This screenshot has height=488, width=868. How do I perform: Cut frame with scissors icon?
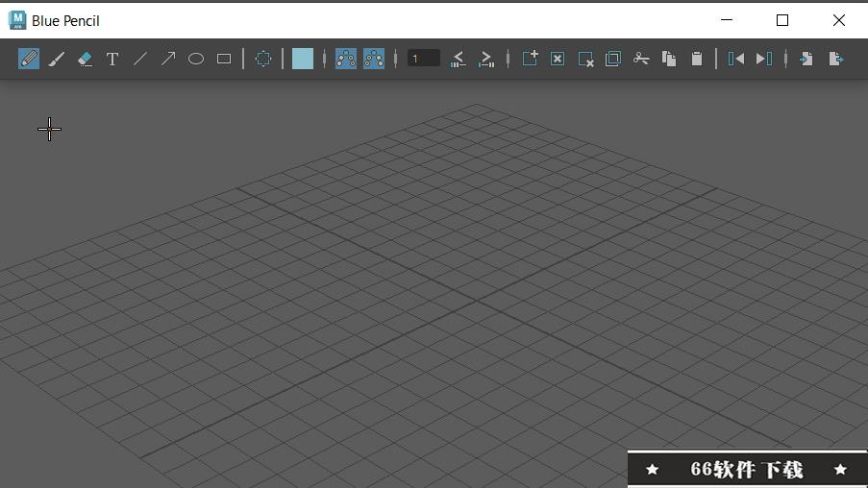[x=641, y=59]
